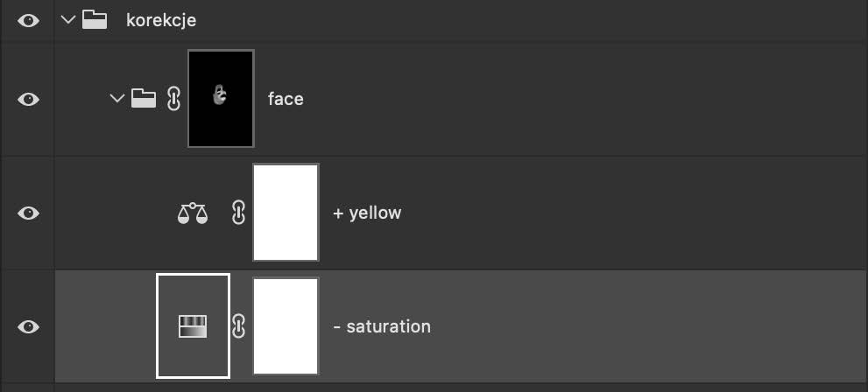Collapse the korekcje group chevron
Image resolution: width=868 pixels, height=392 pixels.
pyautogui.click(x=68, y=20)
